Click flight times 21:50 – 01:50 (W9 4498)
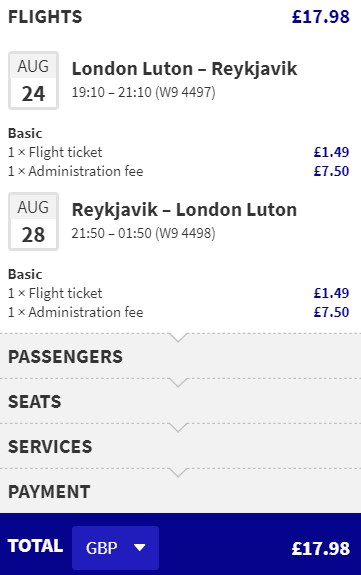The image size is (361, 575). click(x=143, y=233)
